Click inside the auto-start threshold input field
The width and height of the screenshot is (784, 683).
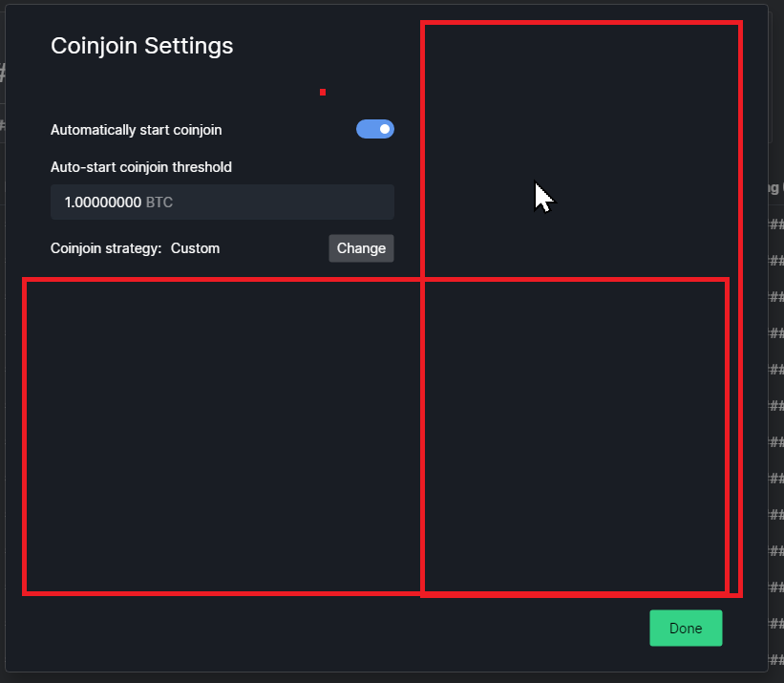coord(222,202)
